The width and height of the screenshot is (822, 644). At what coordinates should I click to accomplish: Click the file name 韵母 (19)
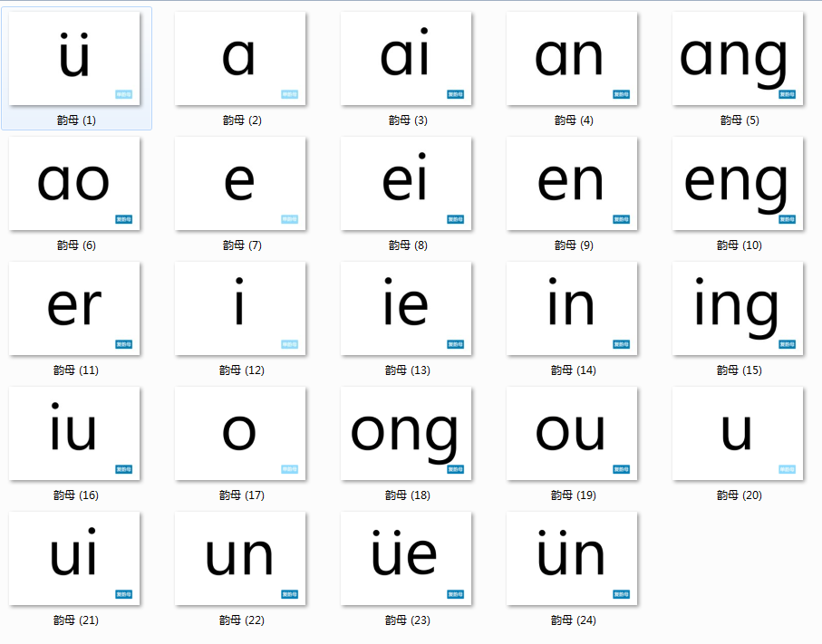[x=574, y=495]
